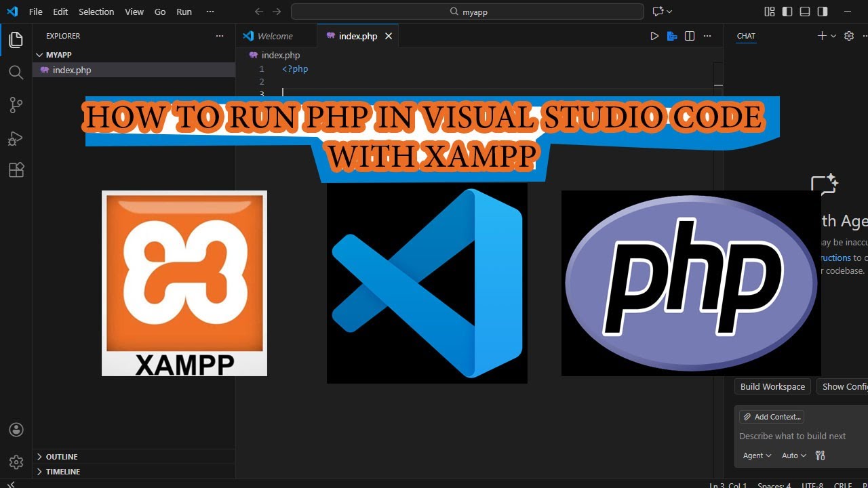Open the Run menu
This screenshot has height=488, width=868.
click(x=184, y=12)
